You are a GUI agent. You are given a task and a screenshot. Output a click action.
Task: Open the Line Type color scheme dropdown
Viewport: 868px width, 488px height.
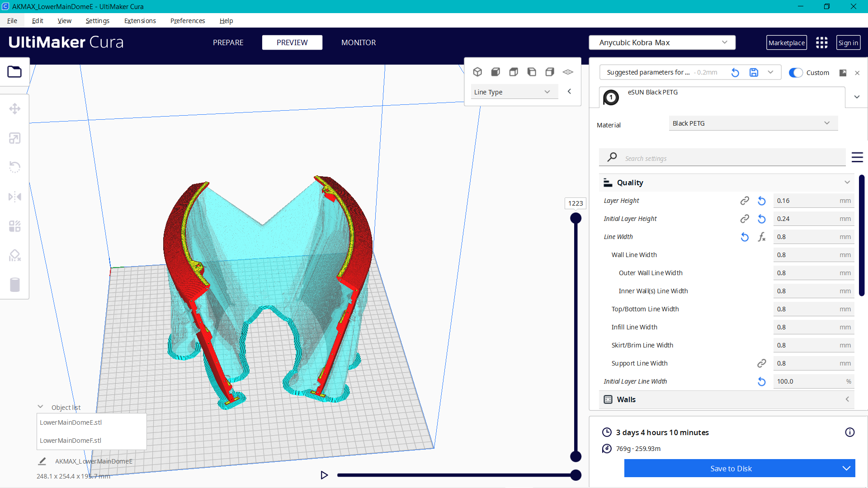[514, 92]
